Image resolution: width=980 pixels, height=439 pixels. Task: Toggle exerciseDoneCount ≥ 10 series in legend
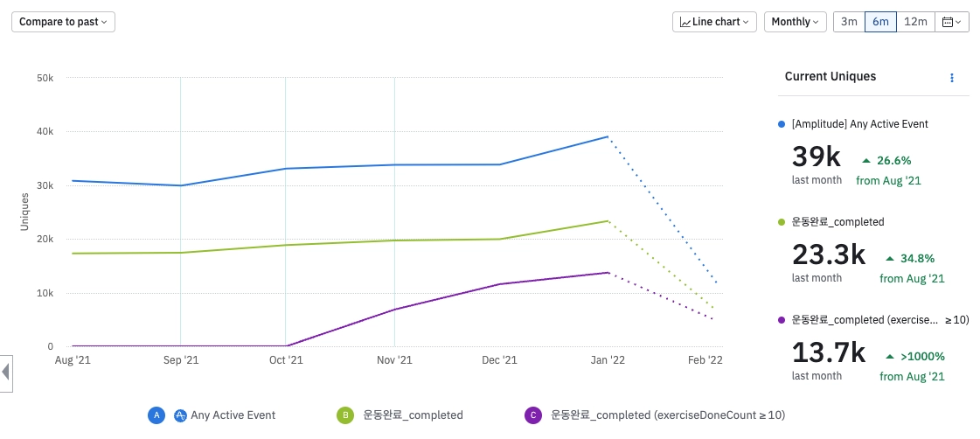[668, 415]
